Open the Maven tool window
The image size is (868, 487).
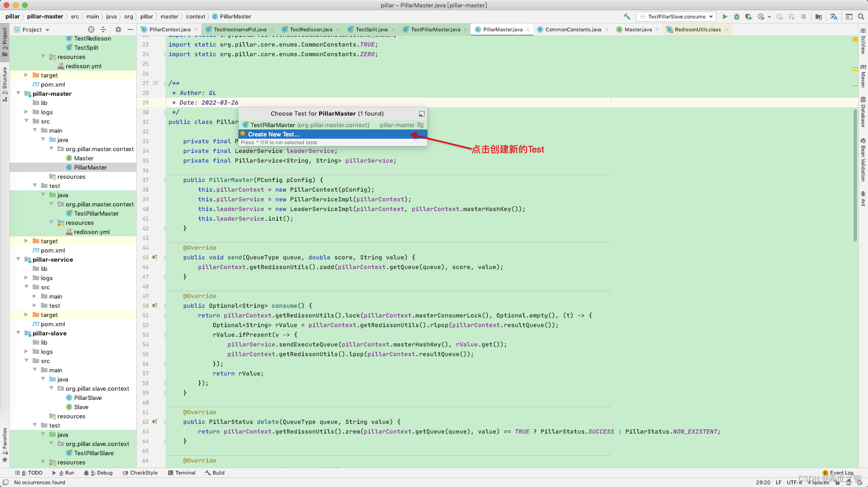point(863,76)
